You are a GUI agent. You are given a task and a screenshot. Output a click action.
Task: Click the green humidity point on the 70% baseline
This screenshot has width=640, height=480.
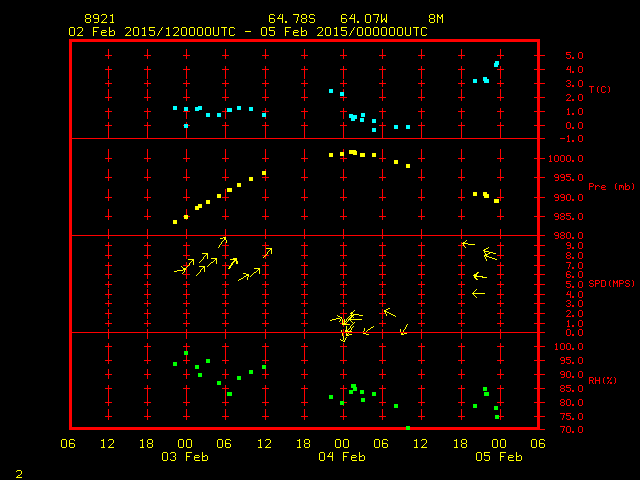tap(408, 428)
